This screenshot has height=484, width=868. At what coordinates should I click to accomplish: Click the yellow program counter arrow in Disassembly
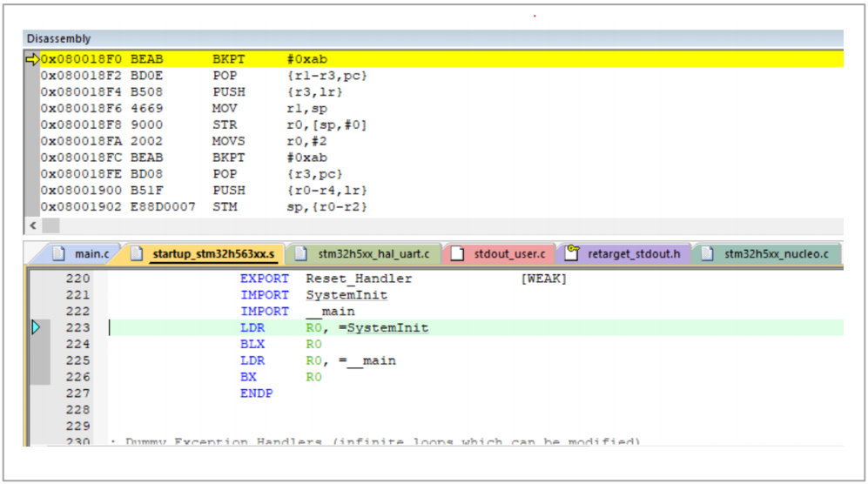[x=32, y=59]
